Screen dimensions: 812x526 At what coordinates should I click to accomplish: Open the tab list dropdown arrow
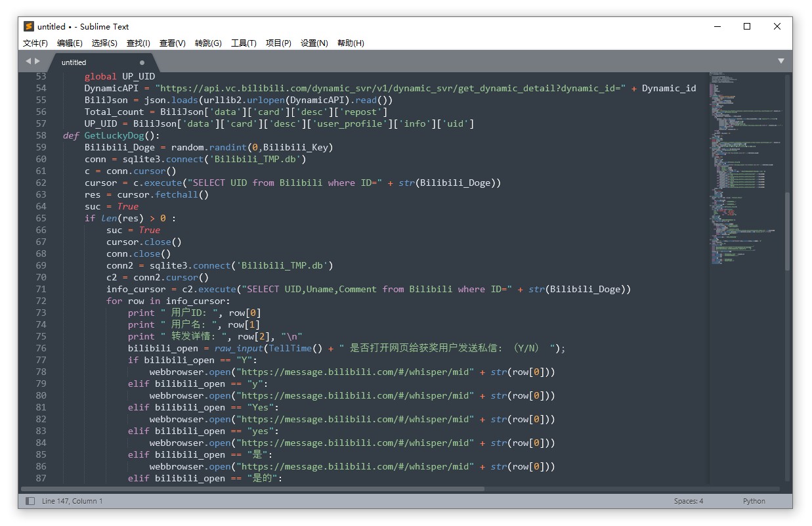(781, 61)
